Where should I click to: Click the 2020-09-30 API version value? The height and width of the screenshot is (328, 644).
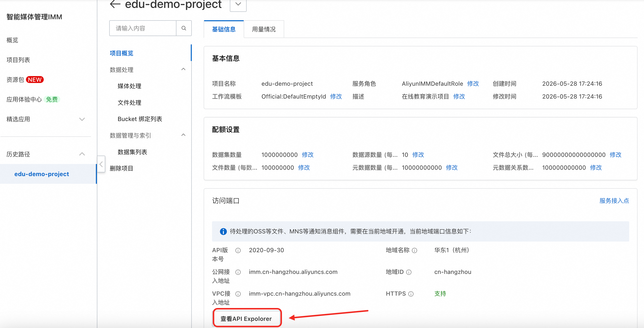(x=266, y=250)
